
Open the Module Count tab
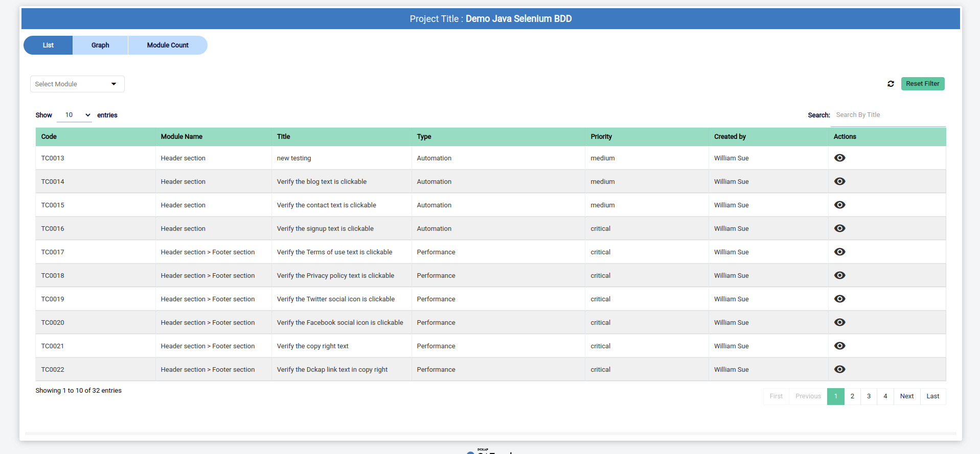point(168,45)
